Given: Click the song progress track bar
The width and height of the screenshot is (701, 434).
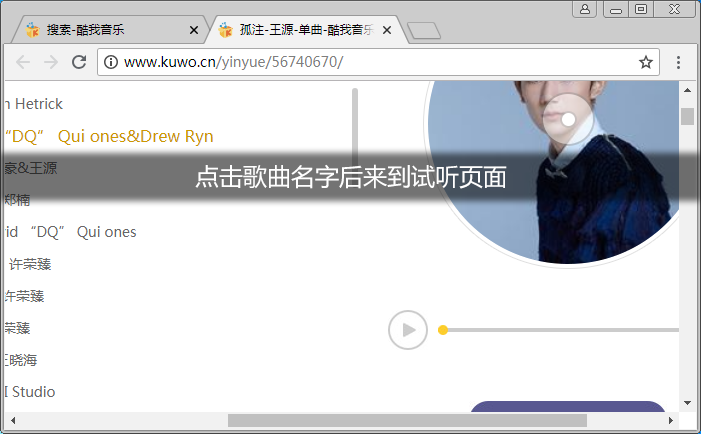Looking at the screenshot, I should (x=561, y=330).
